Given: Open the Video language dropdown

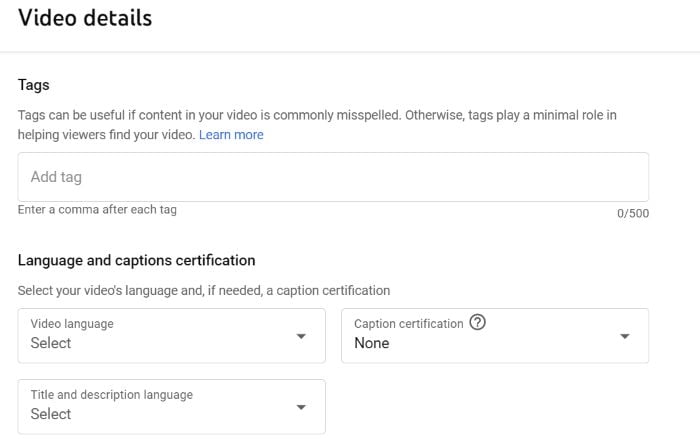Looking at the screenshot, I should (171, 335).
